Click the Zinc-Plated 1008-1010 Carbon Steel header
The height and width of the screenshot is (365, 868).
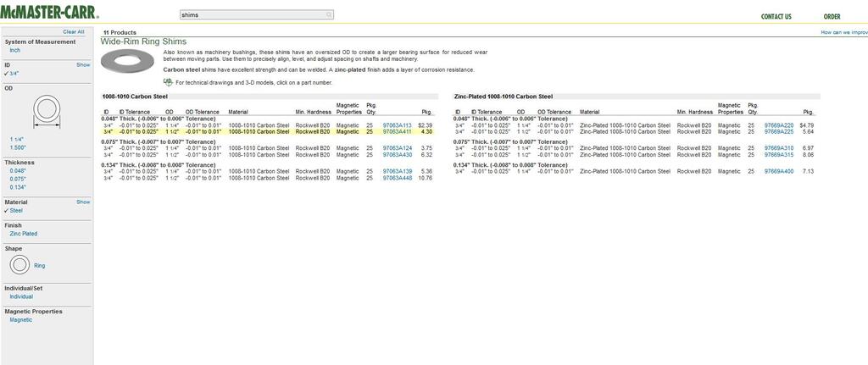tap(504, 97)
